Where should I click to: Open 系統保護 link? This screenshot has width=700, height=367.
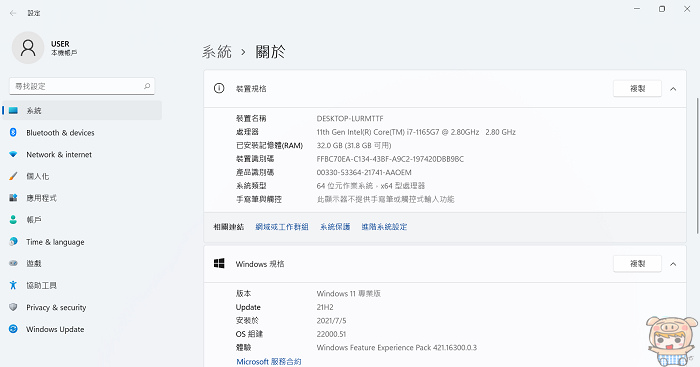click(335, 227)
